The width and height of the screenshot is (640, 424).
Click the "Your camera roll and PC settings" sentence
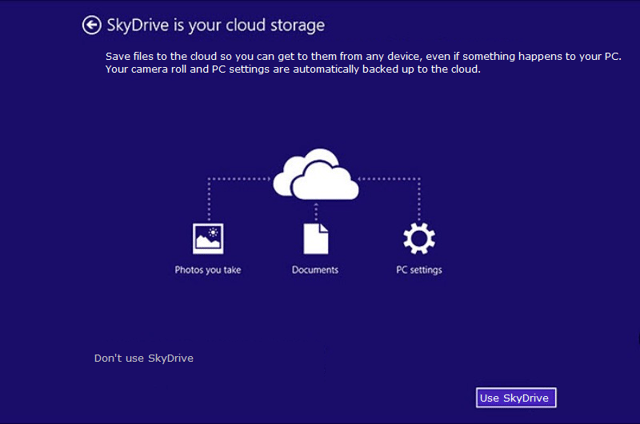[x=293, y=69]
